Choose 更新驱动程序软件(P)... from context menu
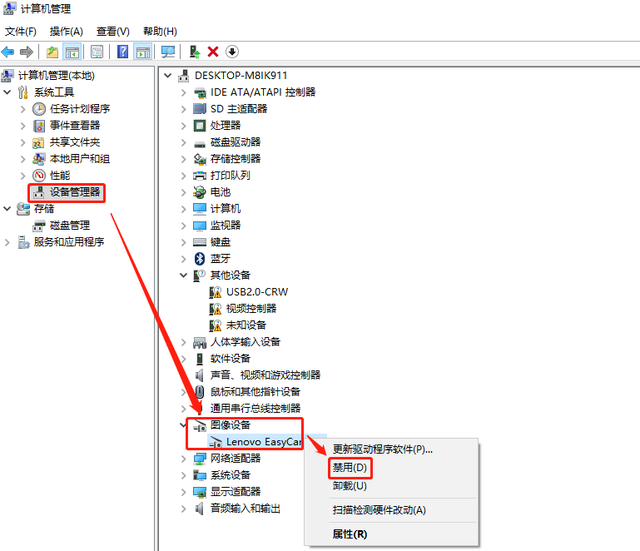This screenshot has height=551, width=640. click(x=382, y=449)
